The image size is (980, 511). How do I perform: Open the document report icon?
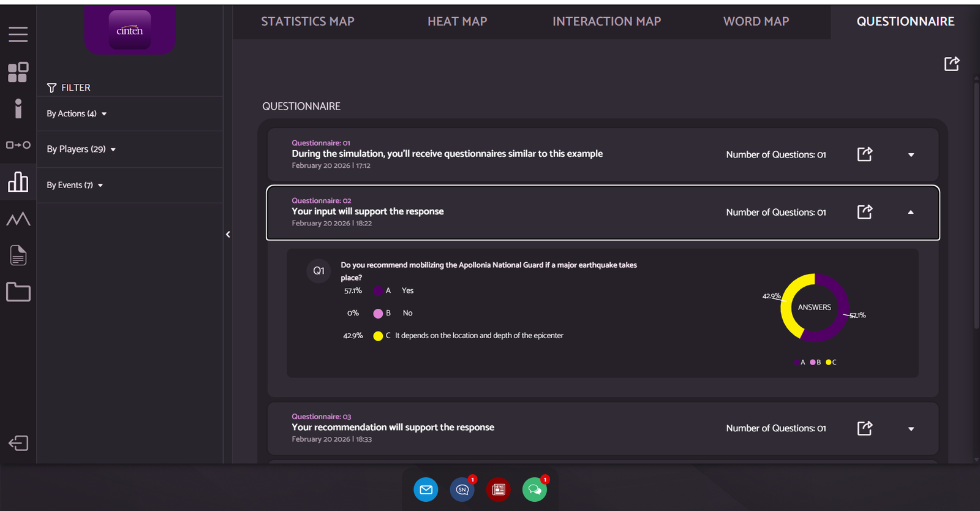18,255
